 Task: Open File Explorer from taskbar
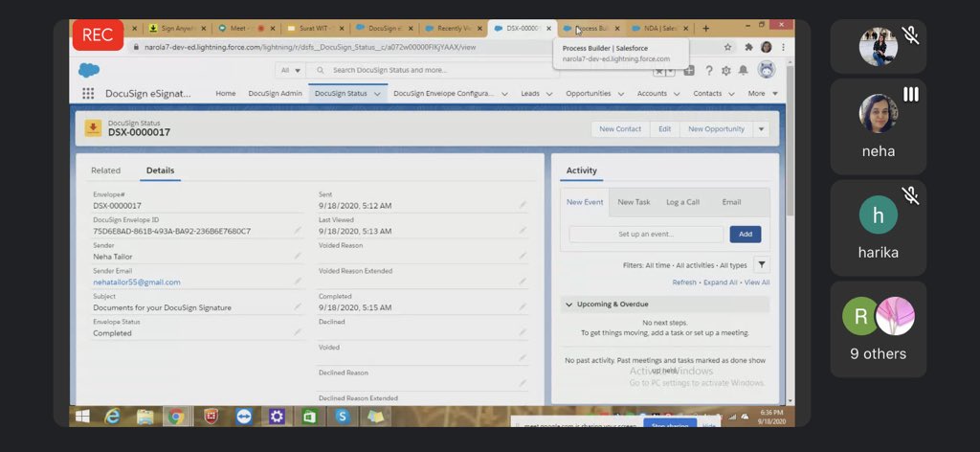coord(145,417)
